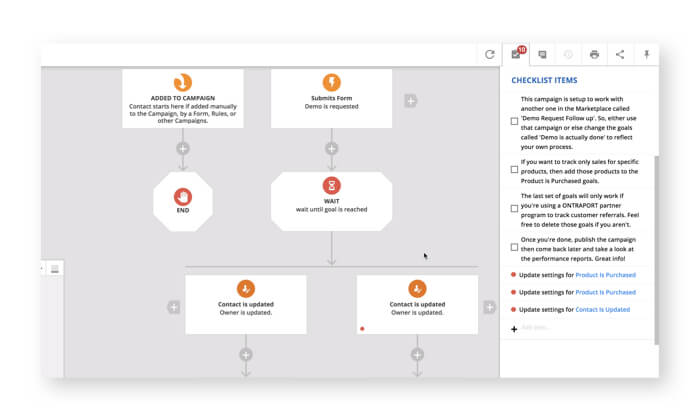This screenshot has height=420, width=700.
Task: Select the WAIT hourglass icon
Action: 332,185
